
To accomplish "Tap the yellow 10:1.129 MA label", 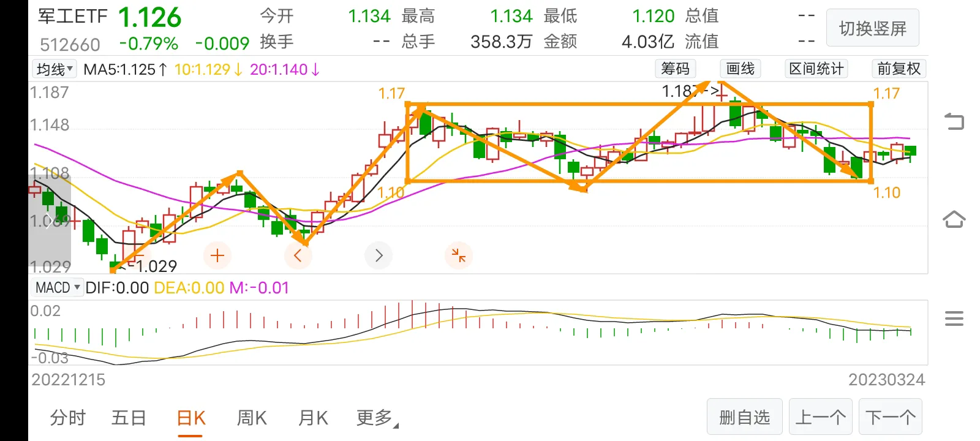I will (x=209, y=69).
